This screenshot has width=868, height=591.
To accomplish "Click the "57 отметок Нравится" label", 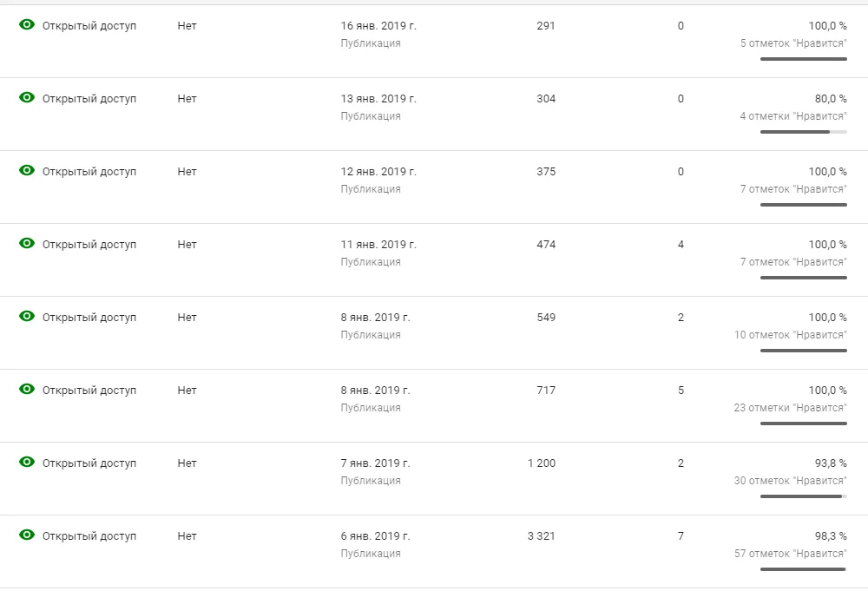I will (x=790, y=554).
